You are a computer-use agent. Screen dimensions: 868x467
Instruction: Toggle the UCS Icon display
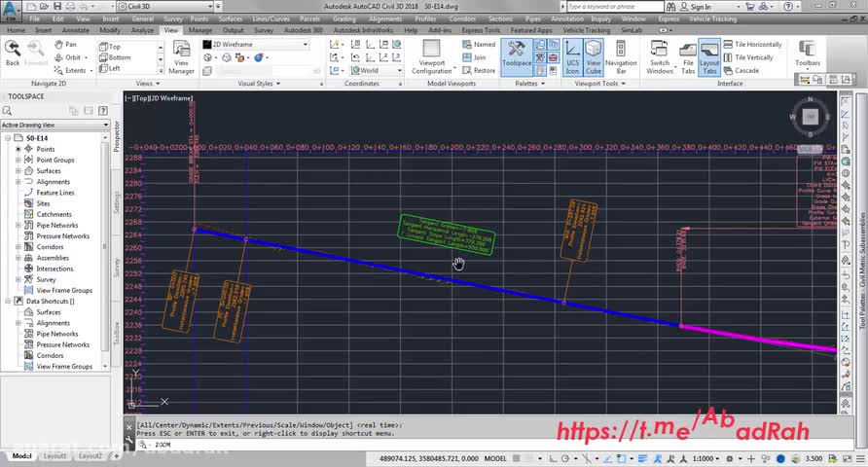click(572, 57)
